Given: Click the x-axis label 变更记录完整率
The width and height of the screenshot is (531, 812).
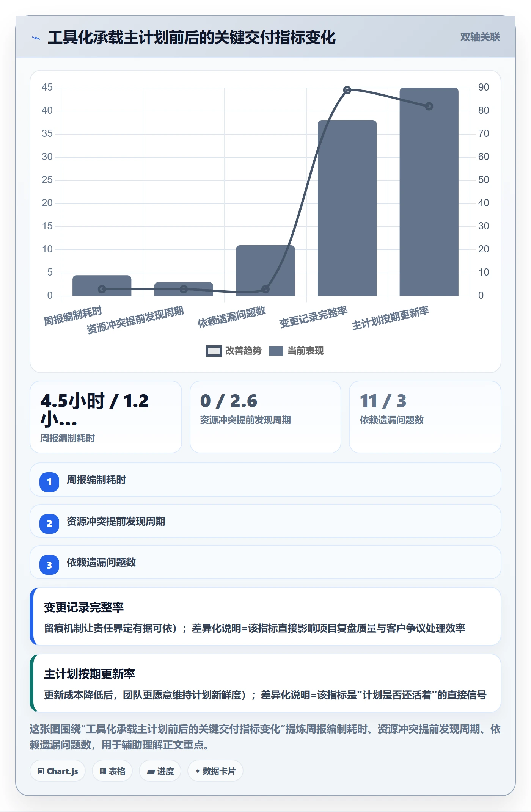Looking at the screenshot, I should [313, 317].
